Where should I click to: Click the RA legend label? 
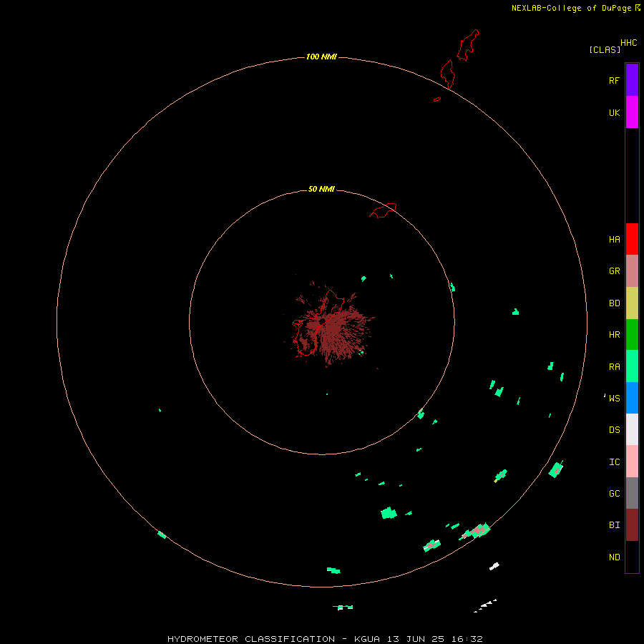pos(614,367)
